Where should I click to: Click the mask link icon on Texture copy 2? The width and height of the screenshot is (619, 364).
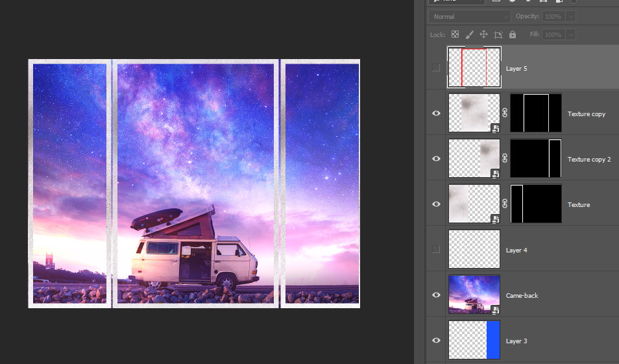pyautogui.click(x=505, y=158)
